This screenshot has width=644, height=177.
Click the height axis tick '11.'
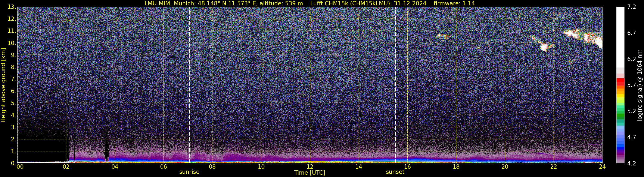(12, 31)
